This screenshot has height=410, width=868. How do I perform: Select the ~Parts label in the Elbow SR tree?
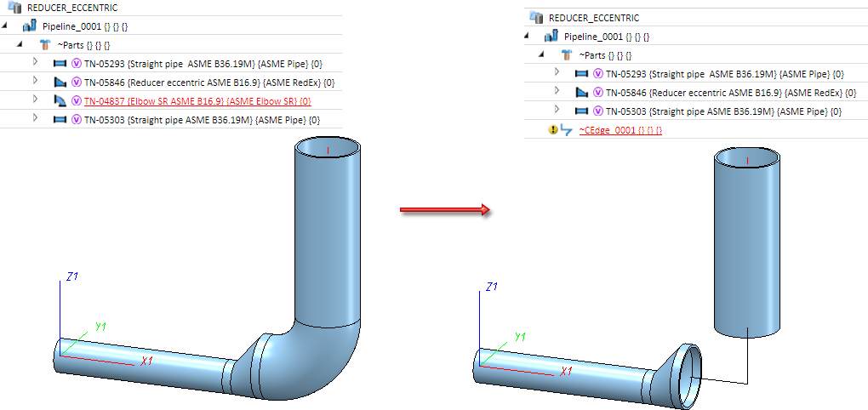tap(84, 45)
